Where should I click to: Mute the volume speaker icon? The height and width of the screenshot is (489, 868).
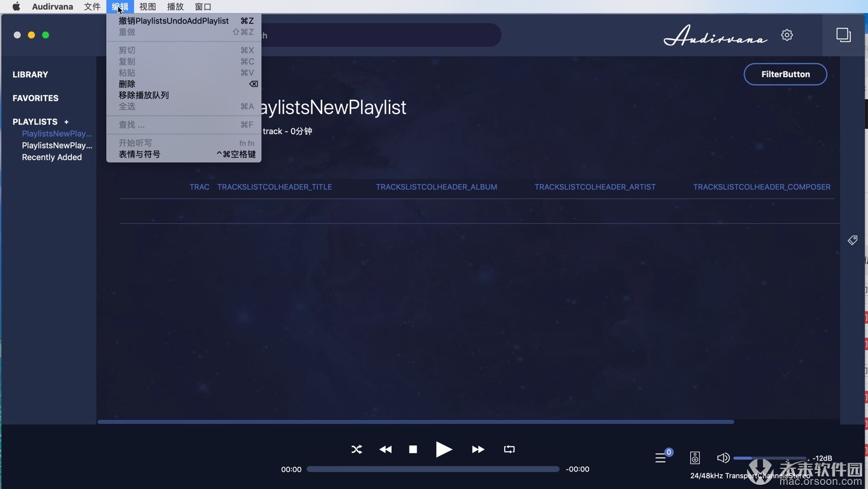point(723,458)
